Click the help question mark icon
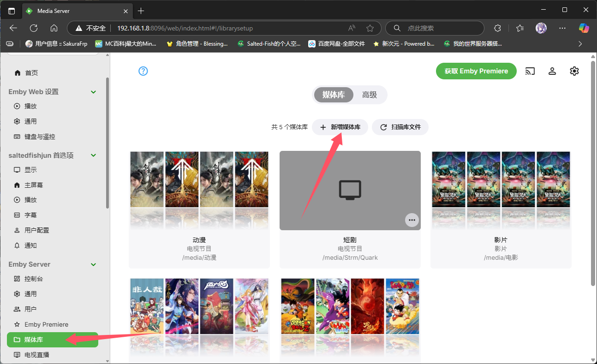 143,71
